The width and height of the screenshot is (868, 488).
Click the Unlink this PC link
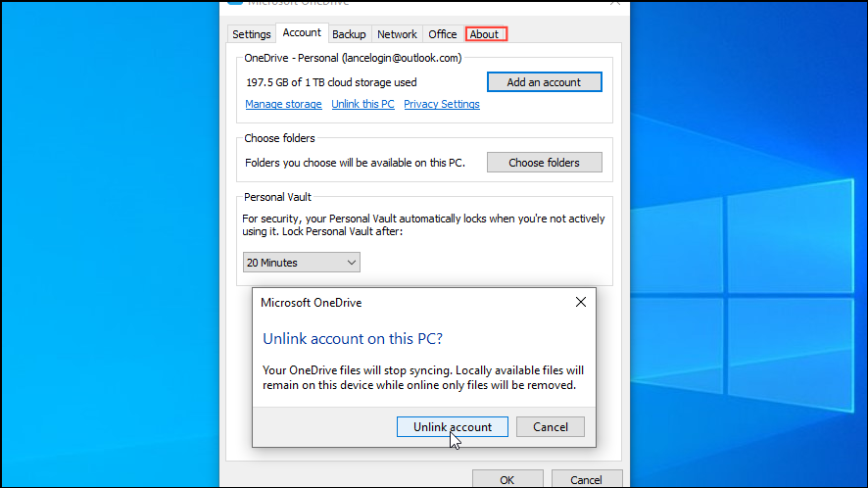pos(362,104)
